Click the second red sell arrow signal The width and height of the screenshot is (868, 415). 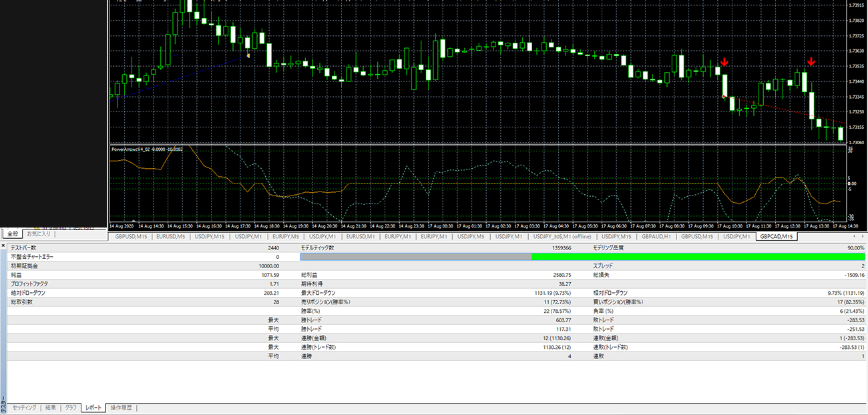pyautogui.click(x=811, y=62)
